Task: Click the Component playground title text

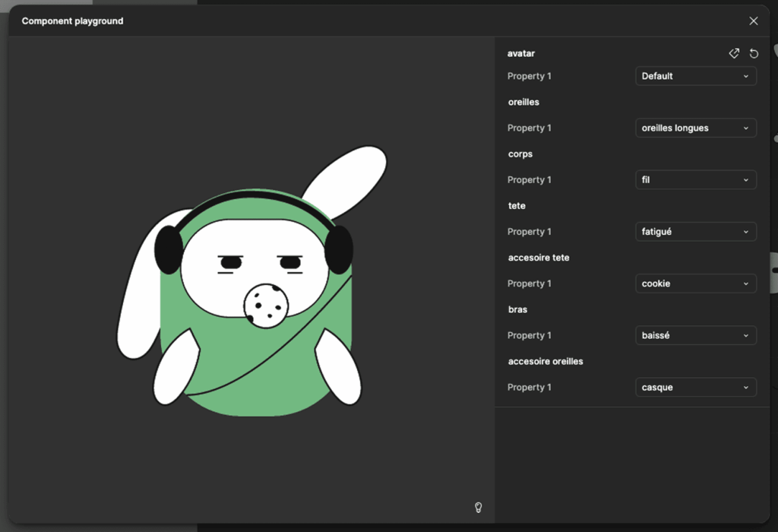Action: click(72, 21)
